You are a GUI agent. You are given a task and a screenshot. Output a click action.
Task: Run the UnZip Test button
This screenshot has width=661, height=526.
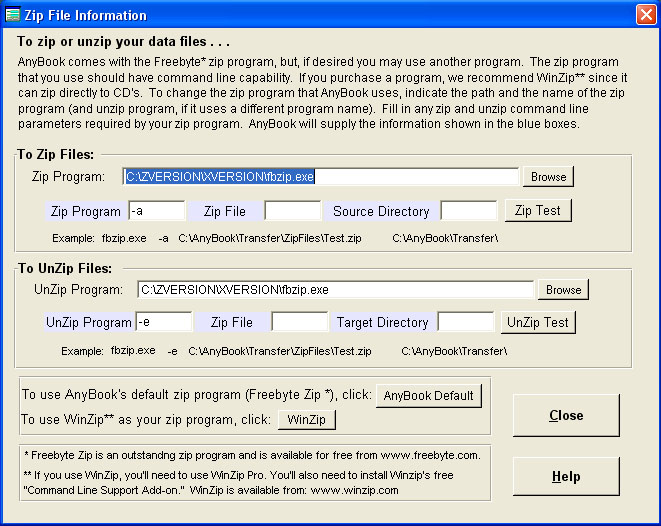pos(537,322)
